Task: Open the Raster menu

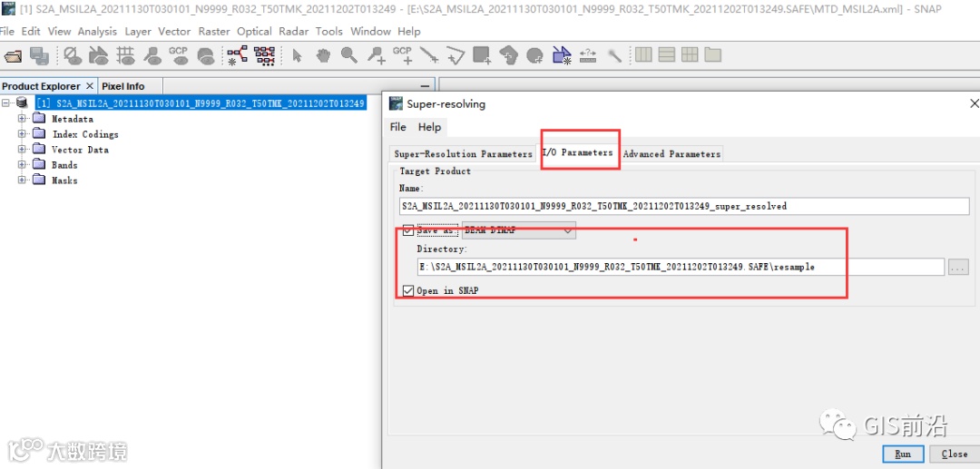Action: point(214,31)
